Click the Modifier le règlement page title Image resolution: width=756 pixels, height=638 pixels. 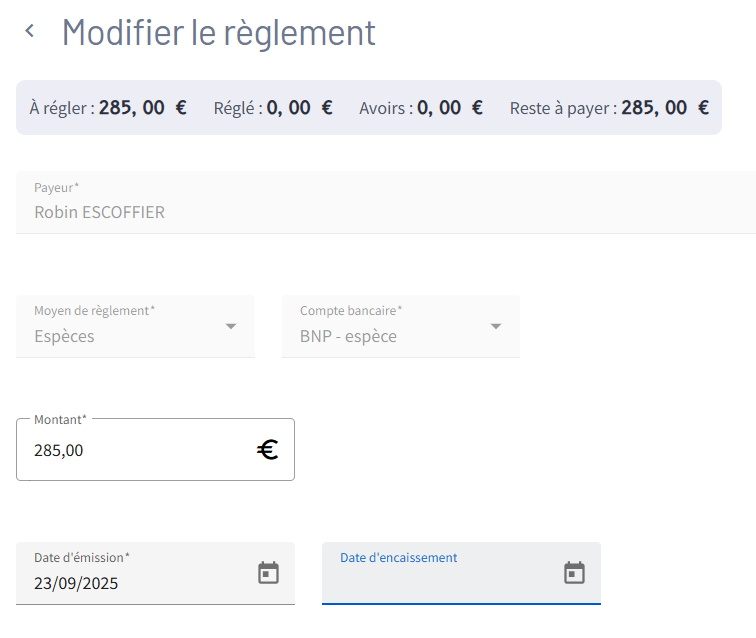pos(219,33)
